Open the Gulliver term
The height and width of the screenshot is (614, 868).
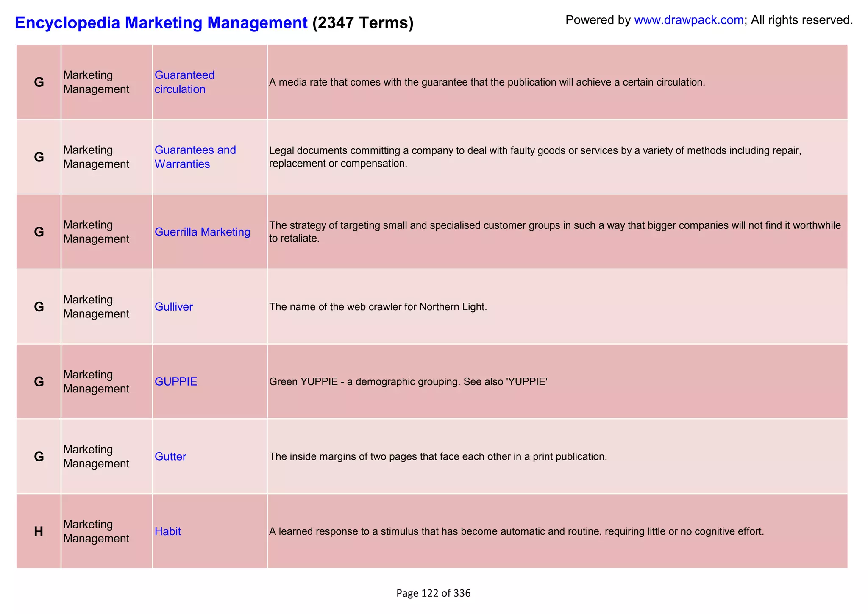tap(173, 307)
